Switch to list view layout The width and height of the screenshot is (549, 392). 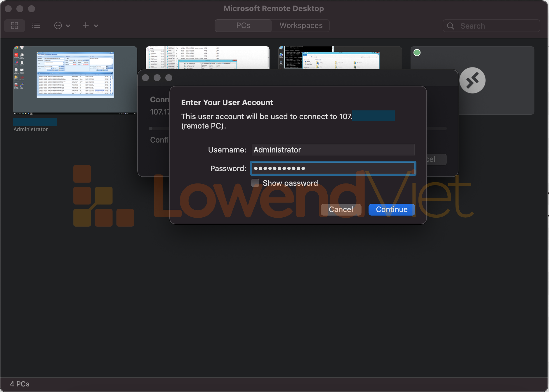pyautogui.click(x=36, y=26)
